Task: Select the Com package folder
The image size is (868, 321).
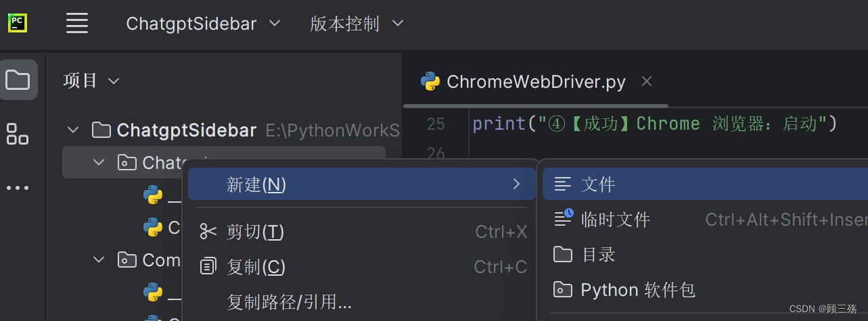Action: click(x=149, y=260)
